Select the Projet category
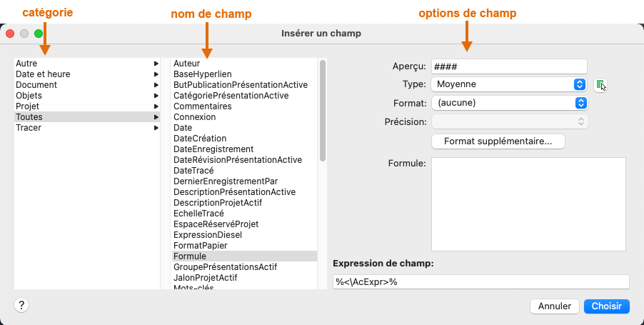 pos(28,106)
